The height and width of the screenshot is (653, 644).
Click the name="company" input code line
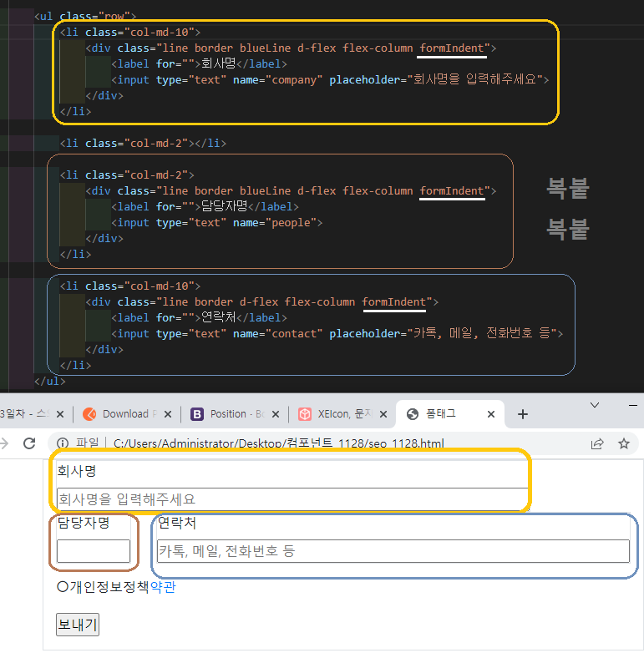pyautogui.click(x=330, y=79)
